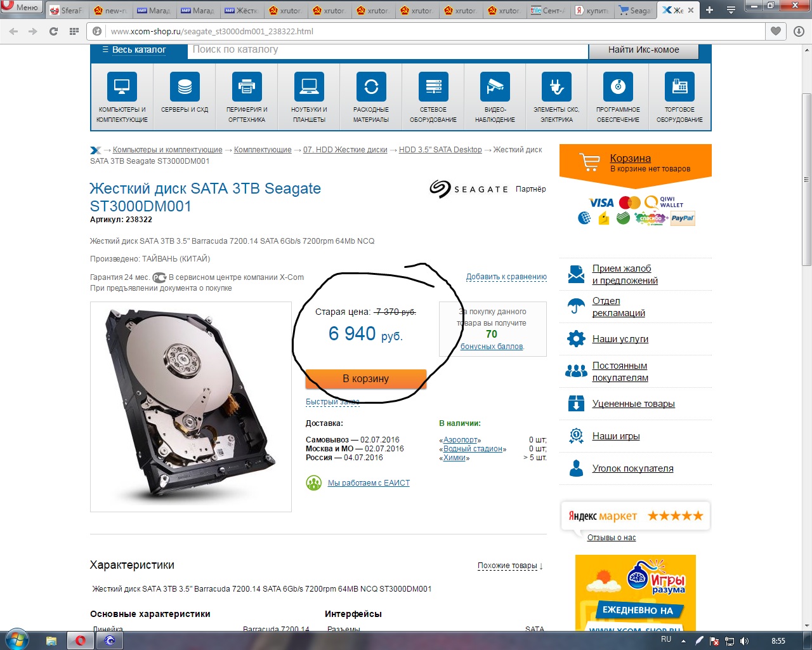This screenshot has height=650, width=812.
Task: Click the Поиск по каталогу search field
Action: click(388, 50)
